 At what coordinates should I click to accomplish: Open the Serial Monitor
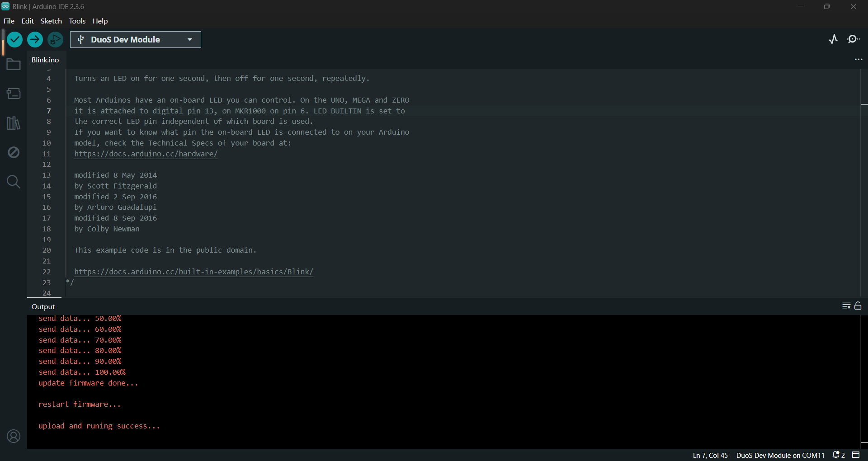(x=854, y=39)
